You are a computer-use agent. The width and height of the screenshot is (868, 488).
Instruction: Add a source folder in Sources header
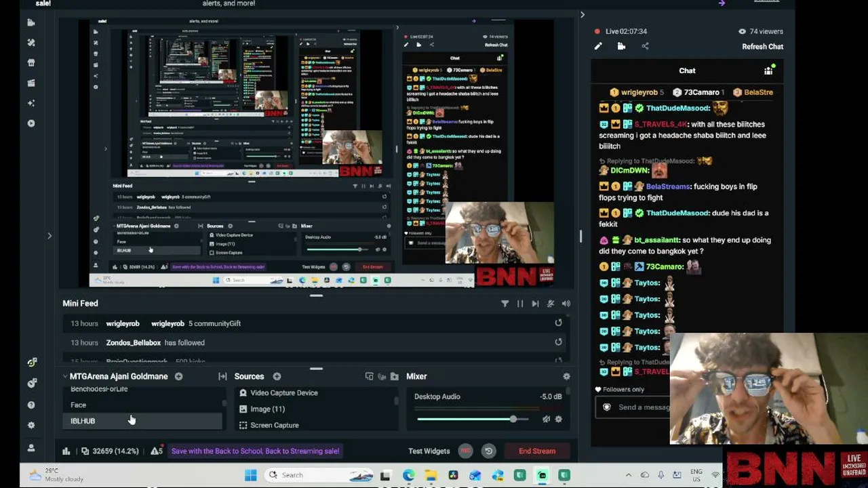click(x=394, y=376)
